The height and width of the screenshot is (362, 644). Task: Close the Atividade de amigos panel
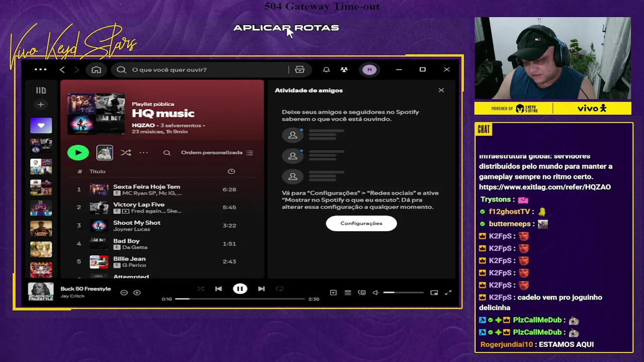coord(441,90)
